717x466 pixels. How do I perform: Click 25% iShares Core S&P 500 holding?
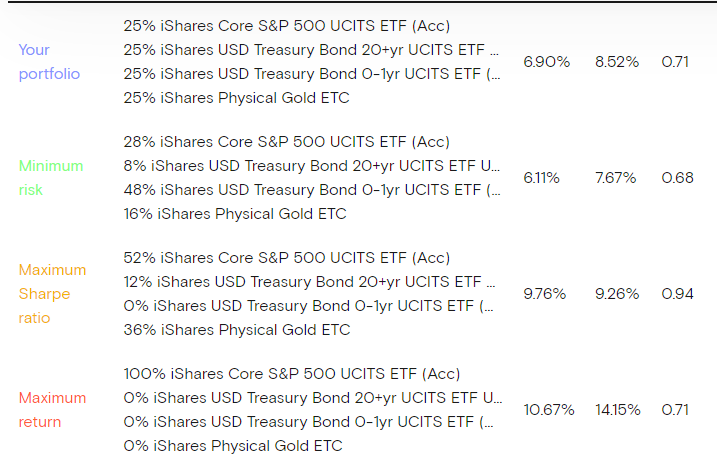tap(286, 26)
